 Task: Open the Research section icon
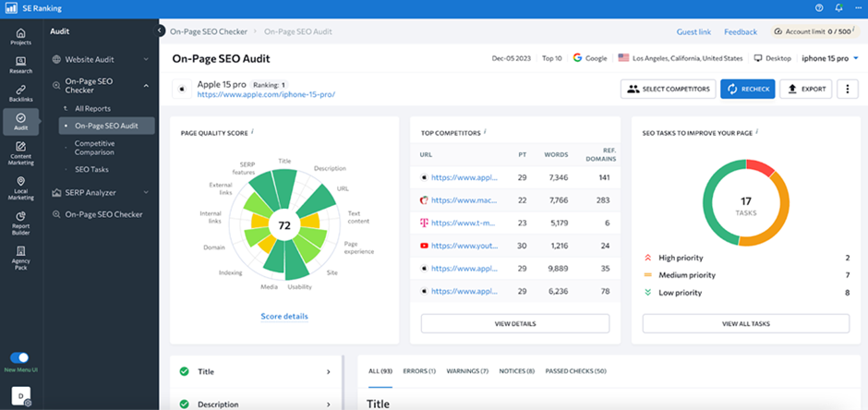(20, 66)
